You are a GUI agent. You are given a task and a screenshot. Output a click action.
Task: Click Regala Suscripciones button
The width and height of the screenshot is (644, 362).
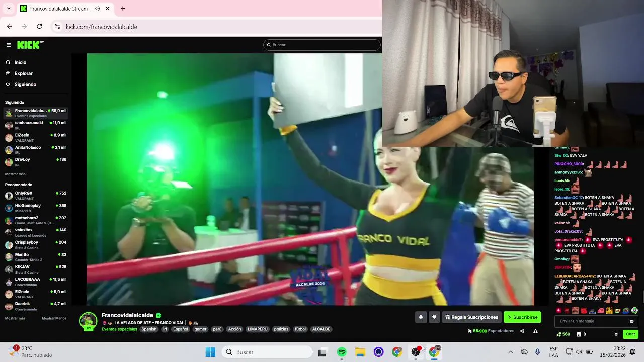(x=472, y=317)
